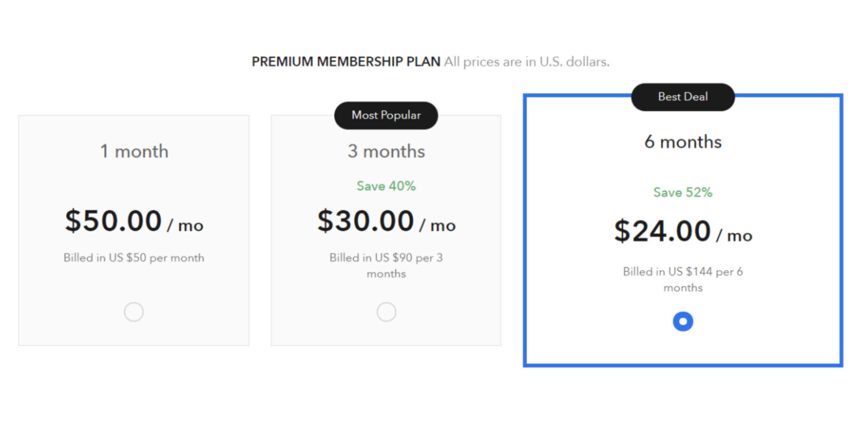Select the 1 month plan radio button
This screenshot has height=429, width=868.
click(134, 312)
